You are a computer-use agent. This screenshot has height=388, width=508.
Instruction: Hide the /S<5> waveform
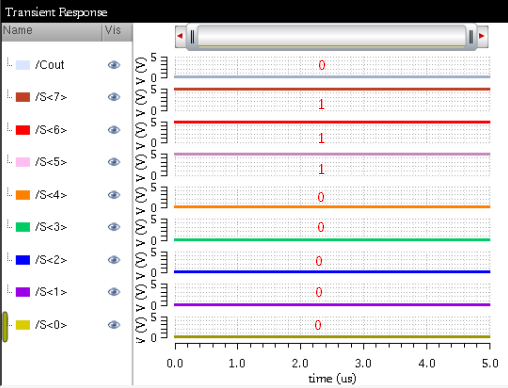pyautogui.click(x=114, y=162)
